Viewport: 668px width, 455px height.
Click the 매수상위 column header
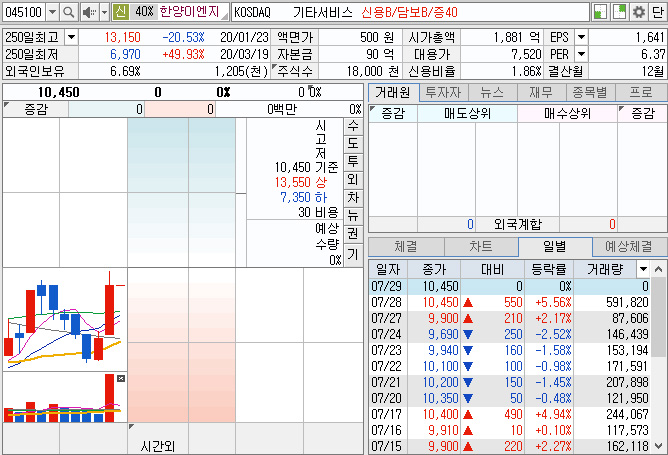point(567,113)
